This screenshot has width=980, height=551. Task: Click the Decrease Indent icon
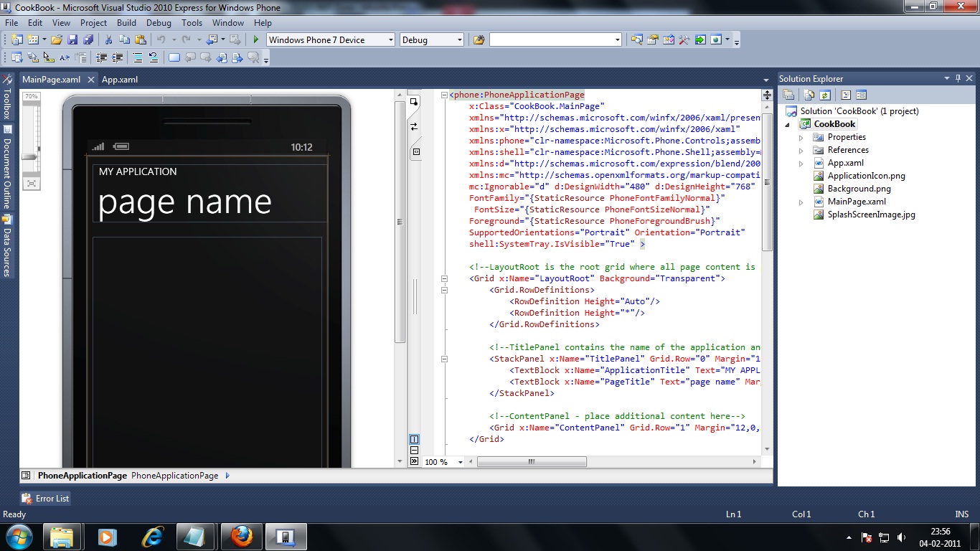101,57
